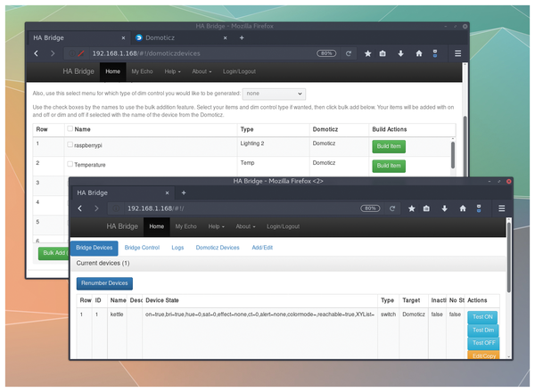Click Login/Logout in front window navbar

283,226
